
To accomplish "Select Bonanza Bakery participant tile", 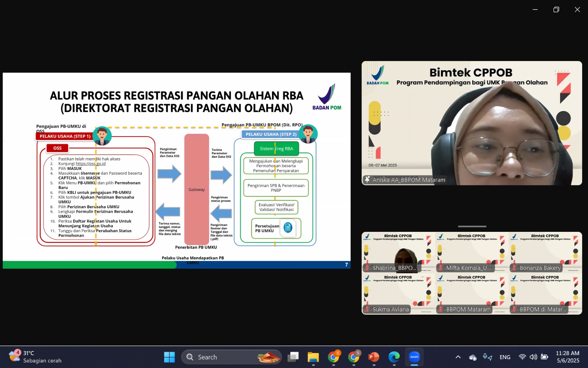I will click(x=545, y=252).
